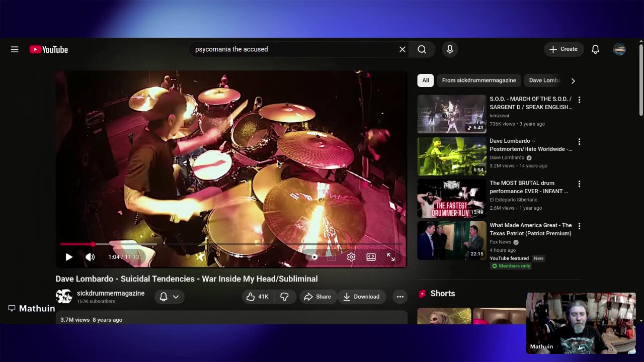Click the '1:04 / 11:13' time display
This screenshot has width=644, height=362.
(124, 257)
